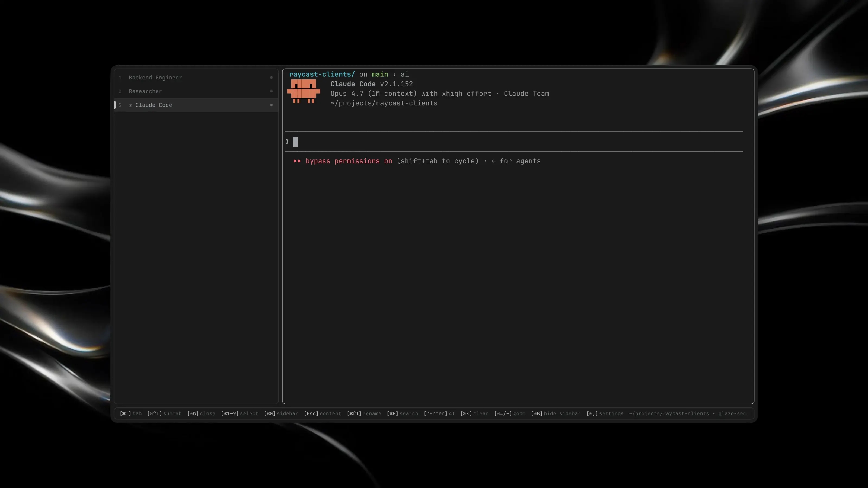Click the prompt chevron before the cursor

click(287, 142)
